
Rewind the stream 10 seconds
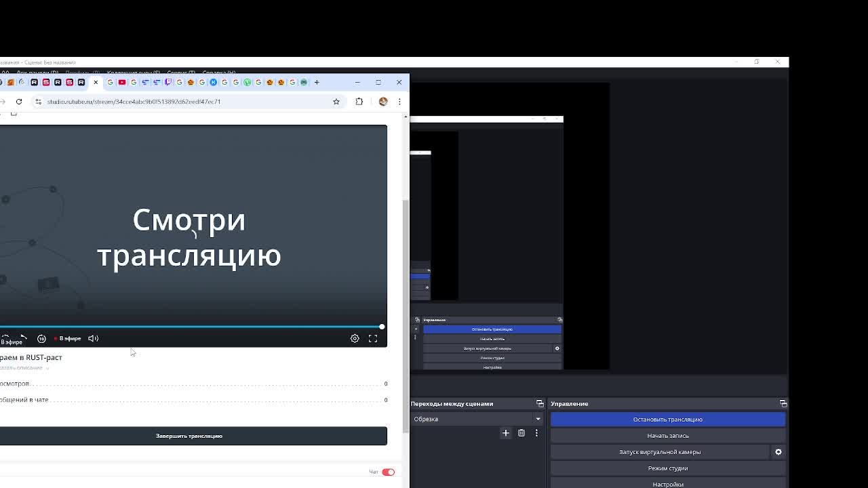point(41,338)
